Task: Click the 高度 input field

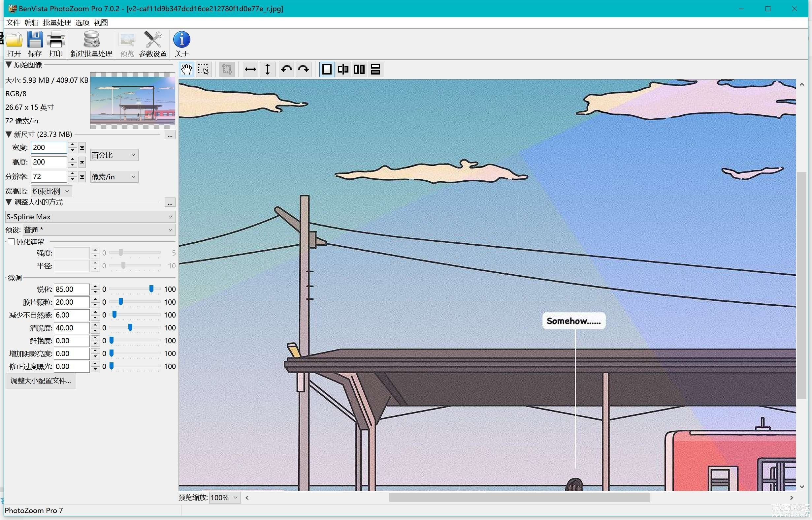Action: point(49,163)
